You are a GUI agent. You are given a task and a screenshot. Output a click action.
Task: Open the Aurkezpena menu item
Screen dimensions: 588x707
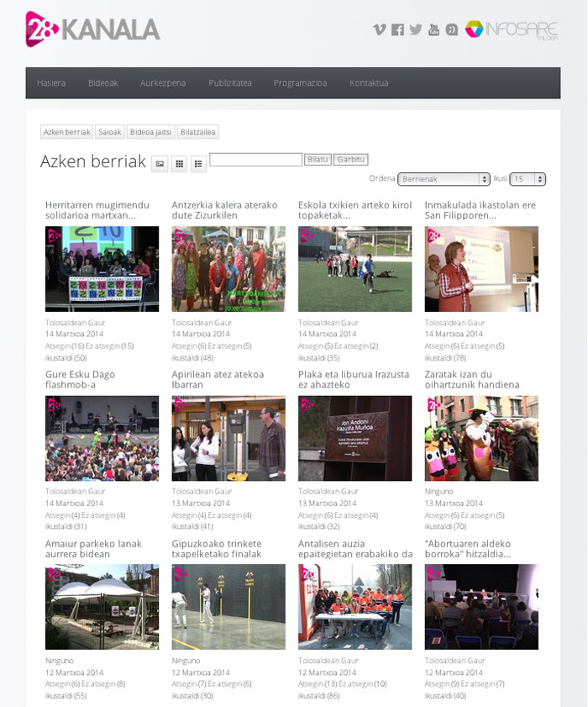pos(163,83)
